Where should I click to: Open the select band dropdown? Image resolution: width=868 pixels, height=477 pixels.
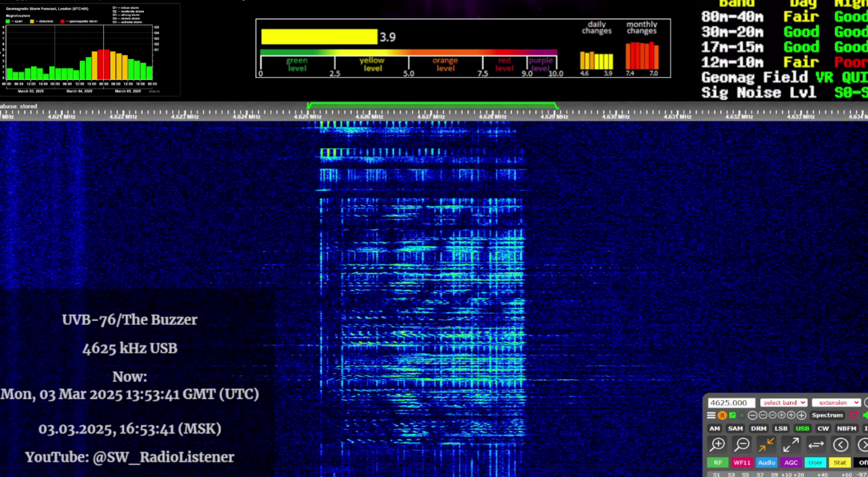point(783,403)
